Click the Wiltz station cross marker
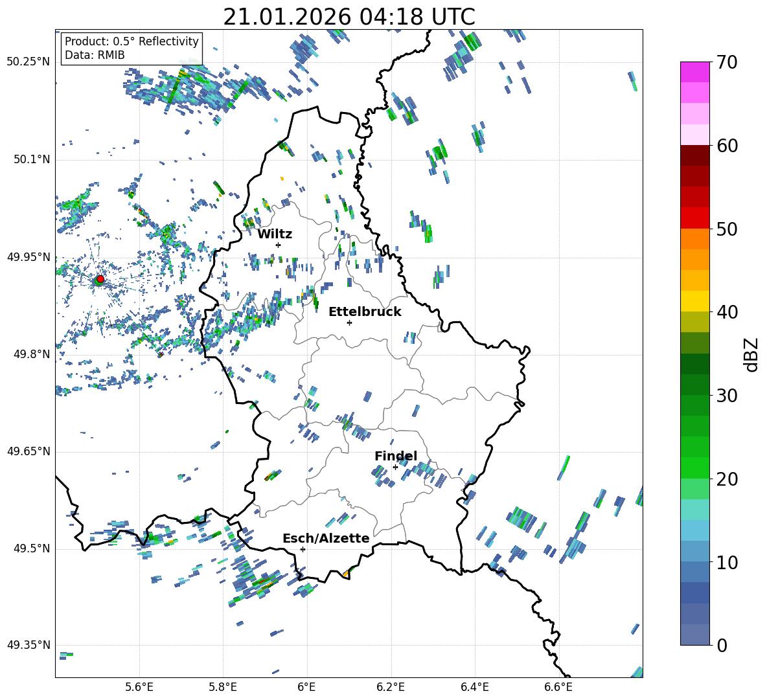The image size is (767, 700). 278,245
